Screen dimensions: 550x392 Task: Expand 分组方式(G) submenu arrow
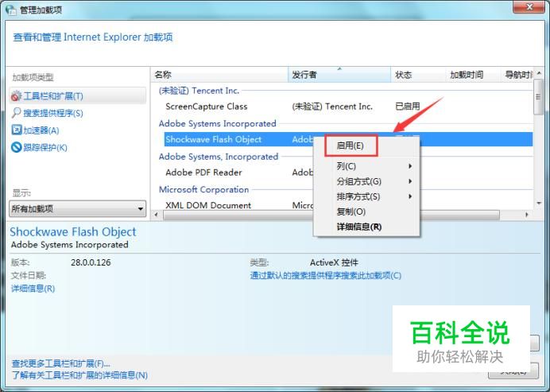coord(410,181)
